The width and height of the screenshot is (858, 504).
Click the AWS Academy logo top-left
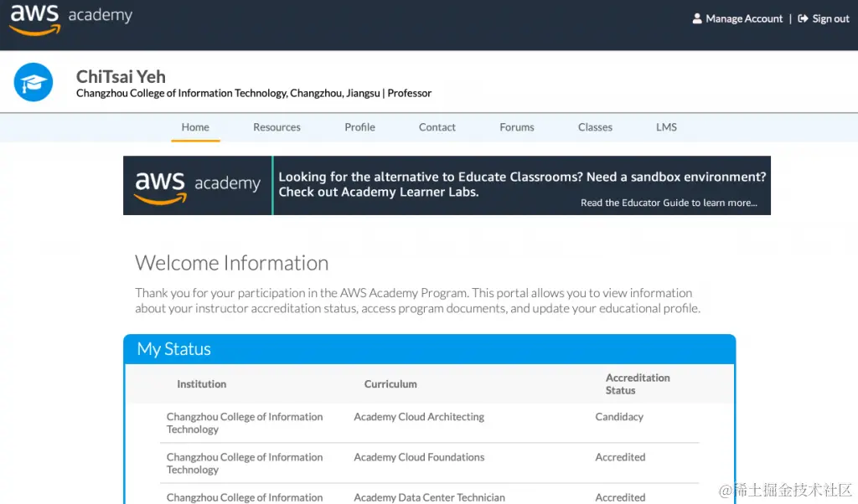click(x=70, y=18)
